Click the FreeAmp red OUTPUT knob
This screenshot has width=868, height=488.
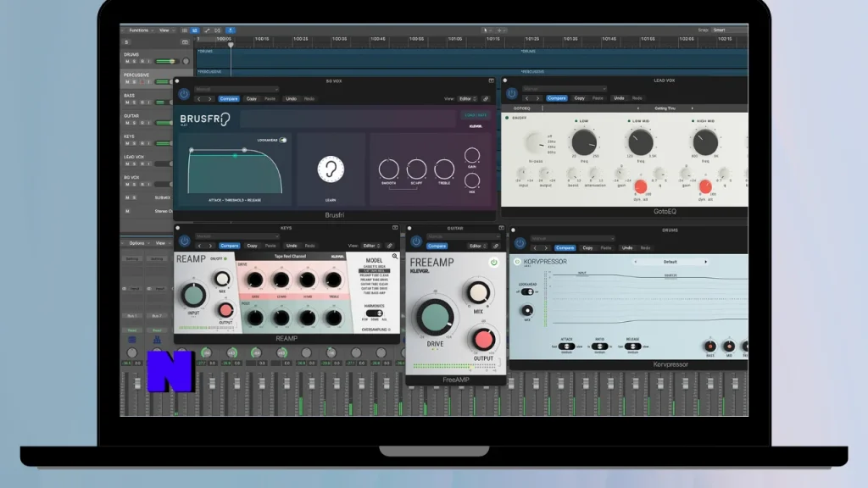[x=483, y=339]
